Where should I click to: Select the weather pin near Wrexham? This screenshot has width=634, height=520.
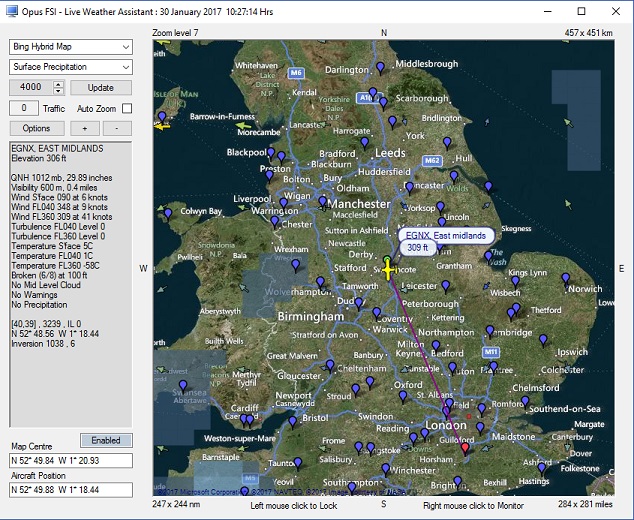pyautogui.click(x=296, y=265)
